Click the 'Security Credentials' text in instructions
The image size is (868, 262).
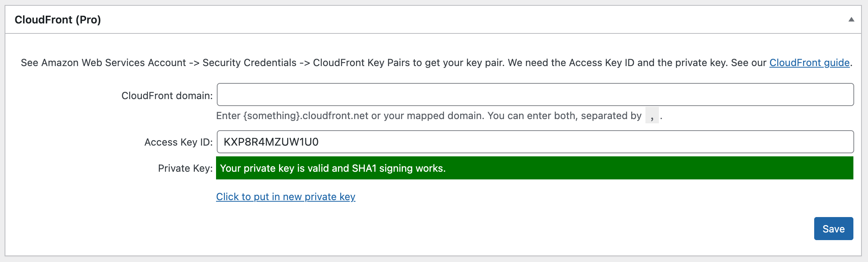(249, 63)
